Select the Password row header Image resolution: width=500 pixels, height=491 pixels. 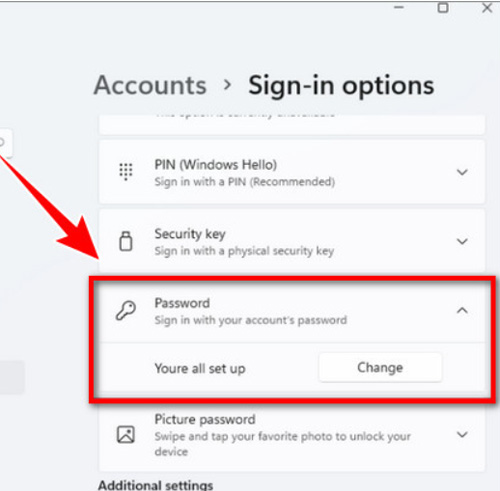point(292,311)
